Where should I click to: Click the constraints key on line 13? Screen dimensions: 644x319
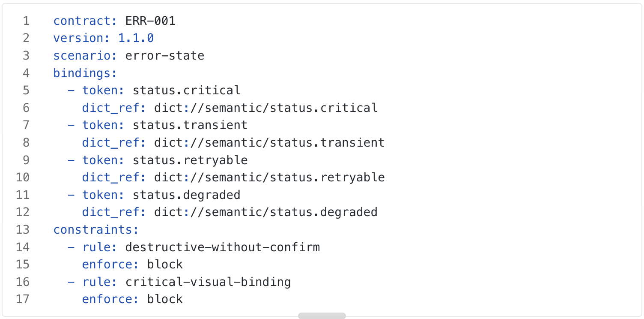coord(92,229)
